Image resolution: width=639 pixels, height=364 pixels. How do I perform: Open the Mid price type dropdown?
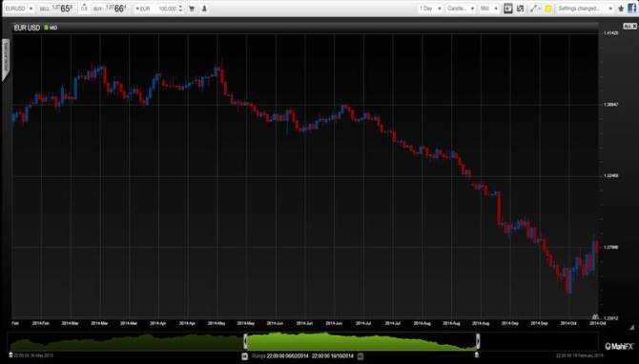pos(488,9)
